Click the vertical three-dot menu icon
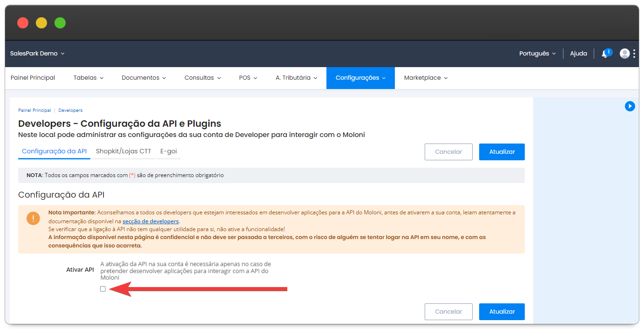The image size is (644, 329). 634,54
